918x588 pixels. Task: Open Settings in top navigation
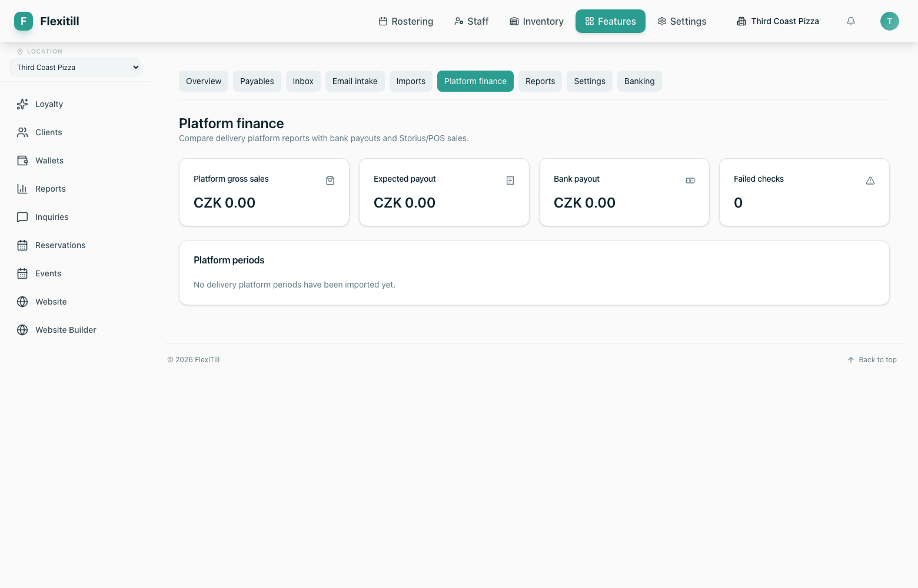pos(682,21)
